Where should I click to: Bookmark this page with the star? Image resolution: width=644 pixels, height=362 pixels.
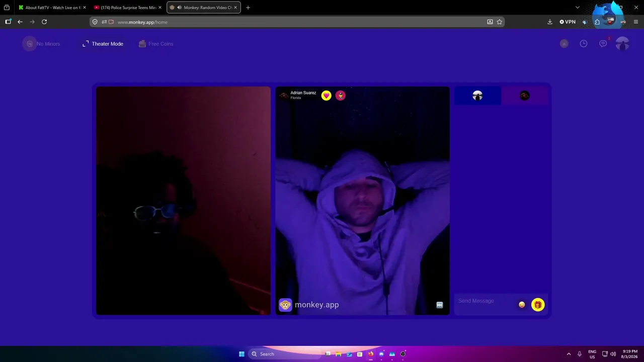pos(500,22)
